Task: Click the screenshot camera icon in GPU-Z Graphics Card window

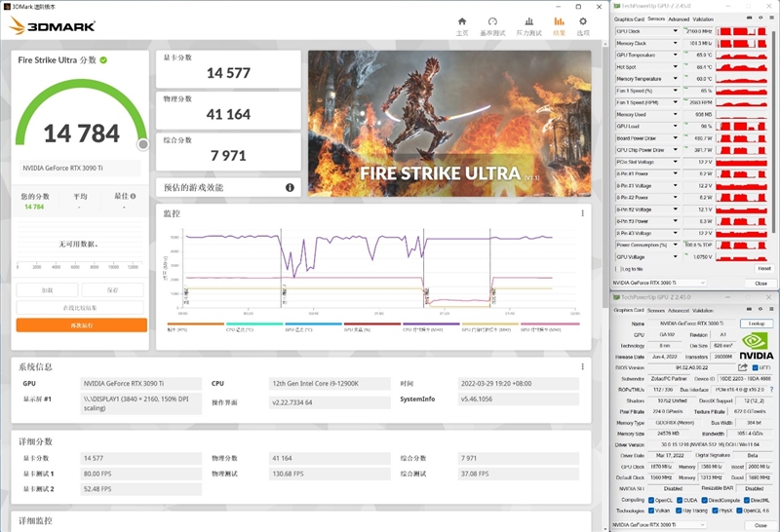Action: 750,309
